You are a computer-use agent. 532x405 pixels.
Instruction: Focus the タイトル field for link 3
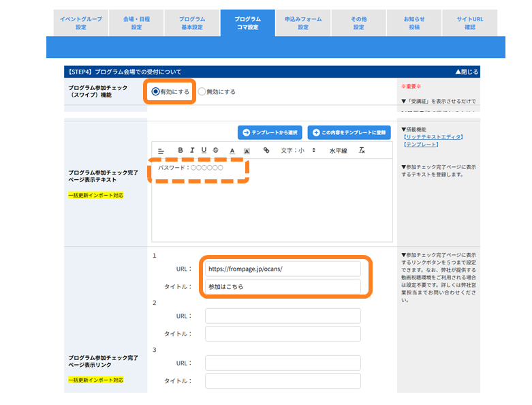click(283, 381)
